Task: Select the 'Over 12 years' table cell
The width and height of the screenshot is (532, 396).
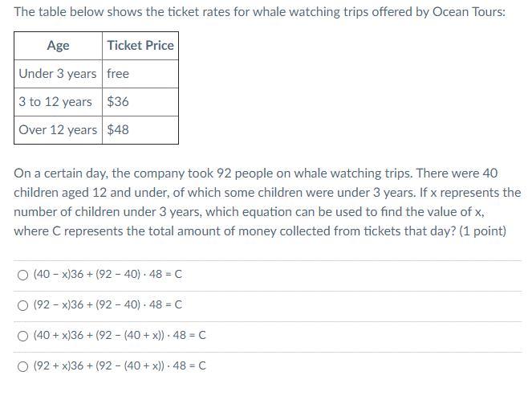Action: pyautogui.click(x=58, y=130)
